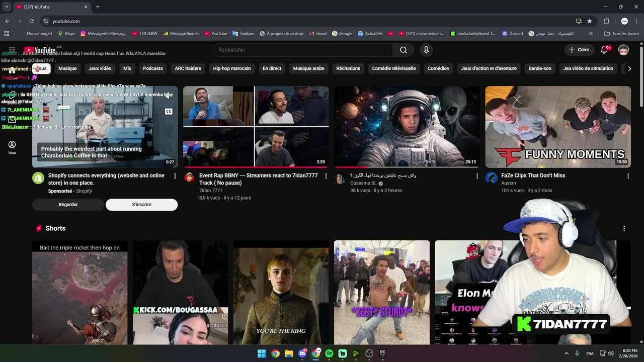Show next category chips arrow

click(629, 68)
